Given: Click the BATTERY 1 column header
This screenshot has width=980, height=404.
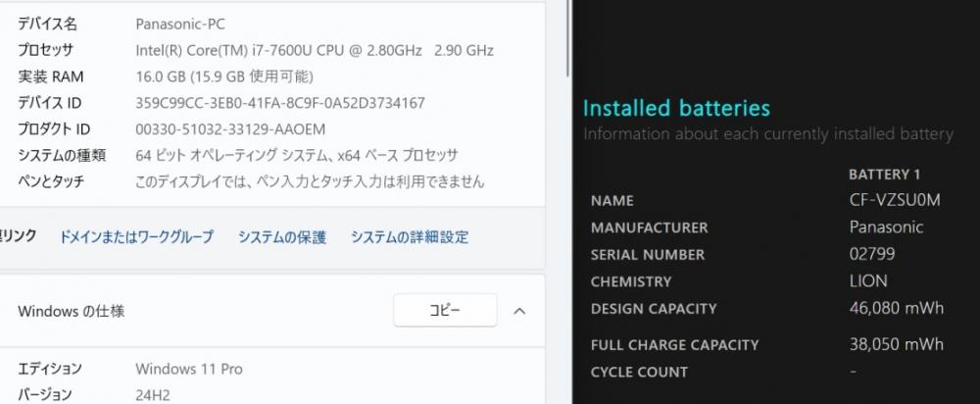Looking at the screenshot, I should [884, 175].
